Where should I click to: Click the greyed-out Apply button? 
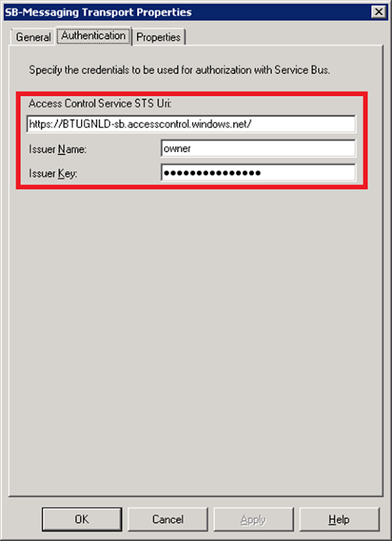pyautogui.click(x=253, y=519)
